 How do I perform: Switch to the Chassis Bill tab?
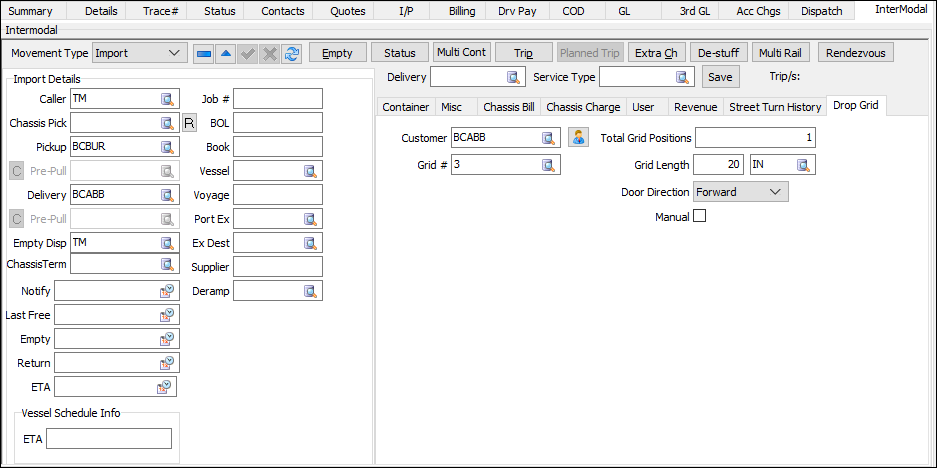(x=508, y=107)
